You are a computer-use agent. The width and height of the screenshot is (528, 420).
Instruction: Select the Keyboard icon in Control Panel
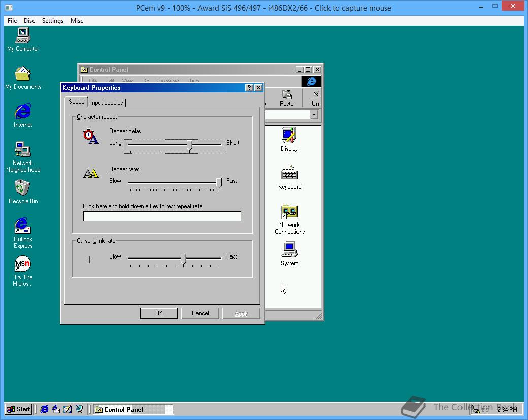point(289,178)
